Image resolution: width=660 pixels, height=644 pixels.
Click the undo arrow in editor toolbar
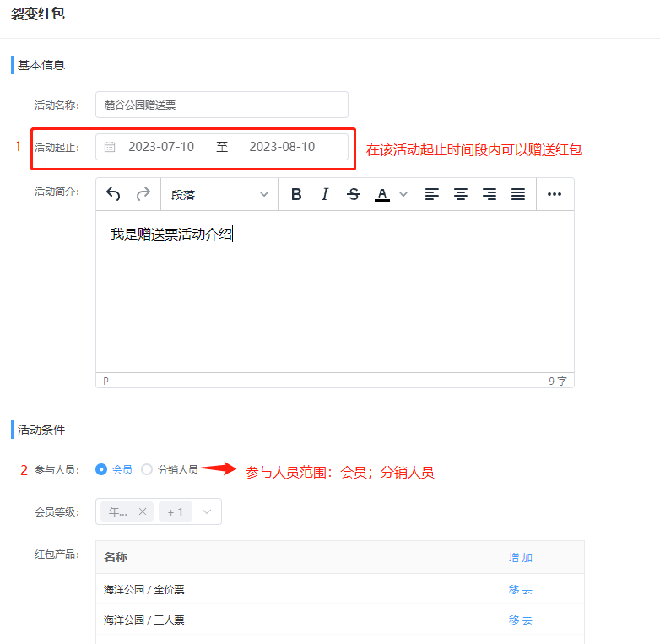(x=113, y=194)
